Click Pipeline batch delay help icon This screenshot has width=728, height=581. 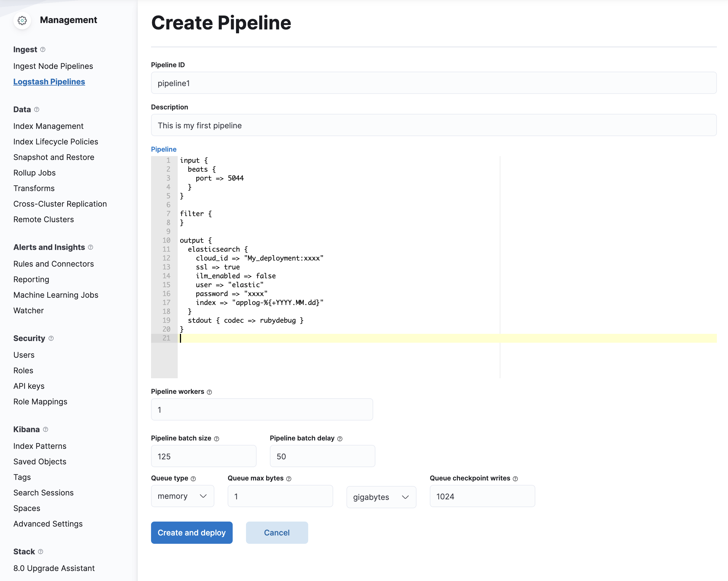click(x=340, y=439)
